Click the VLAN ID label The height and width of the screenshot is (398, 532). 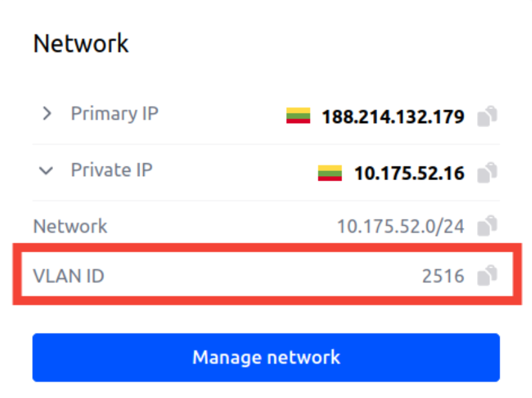[x=68, y=276]
